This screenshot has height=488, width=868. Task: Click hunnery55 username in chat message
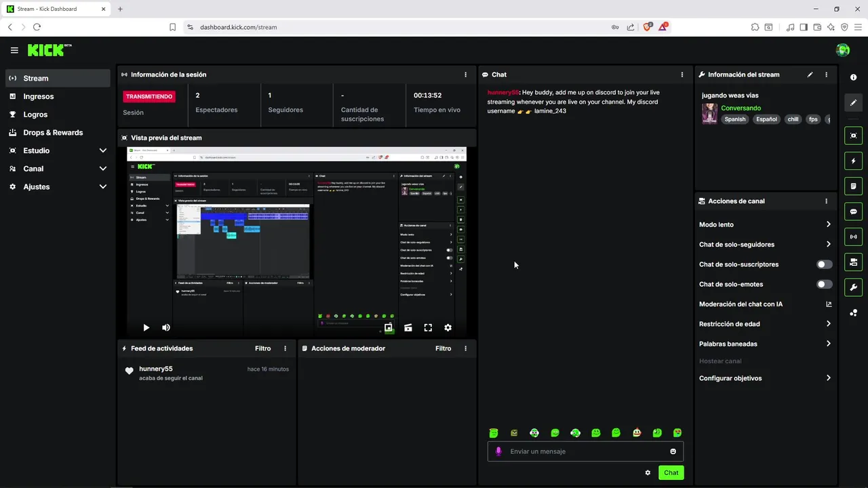502,92
